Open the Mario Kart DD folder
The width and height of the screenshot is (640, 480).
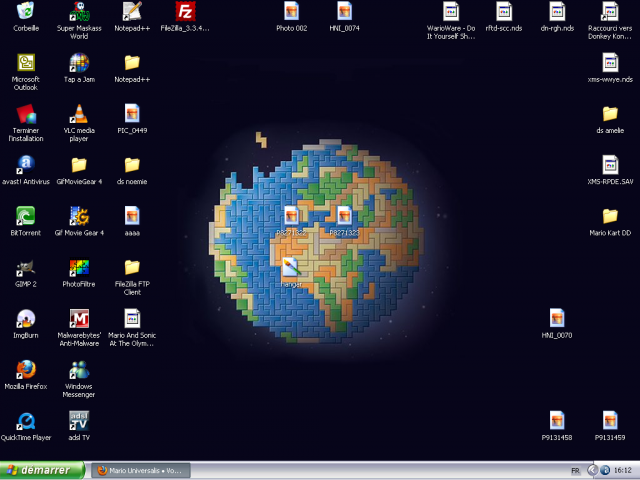click(610, 216)
